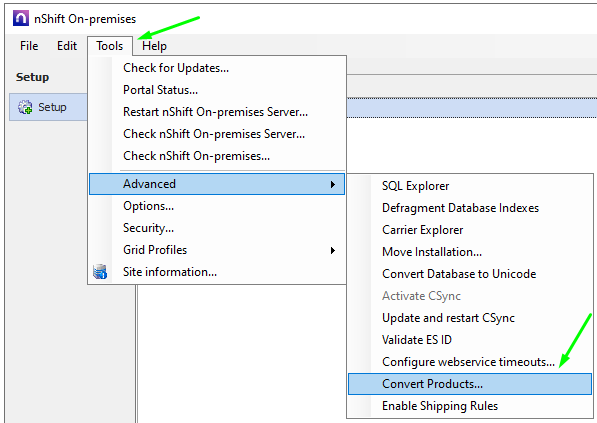
Task: Expand the Advanced submenu arrow
Action: click(x=333, y=184)
